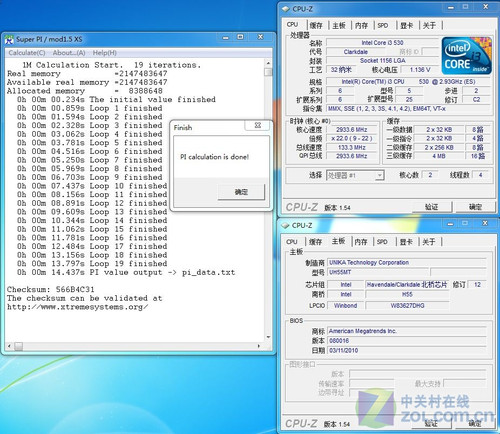Click the Havendale/Clarkdale chipset field
500x434 pixels.
(x=407, y=285)
